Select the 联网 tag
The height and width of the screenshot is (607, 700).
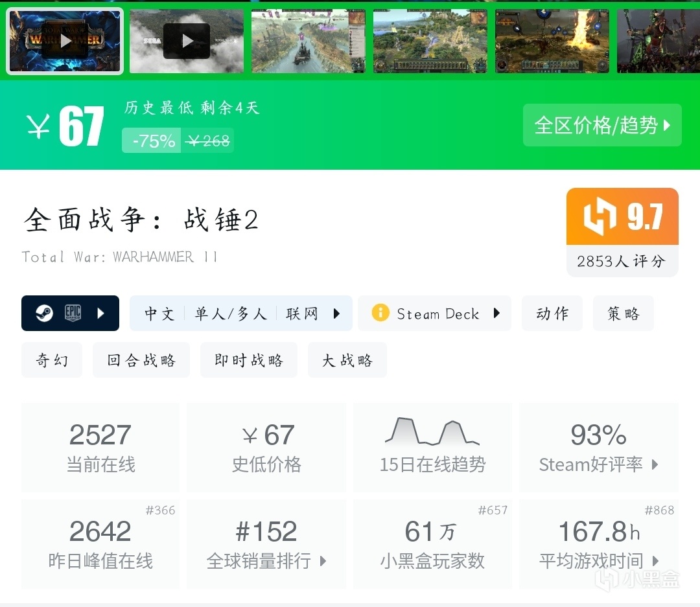coord(302,314)
